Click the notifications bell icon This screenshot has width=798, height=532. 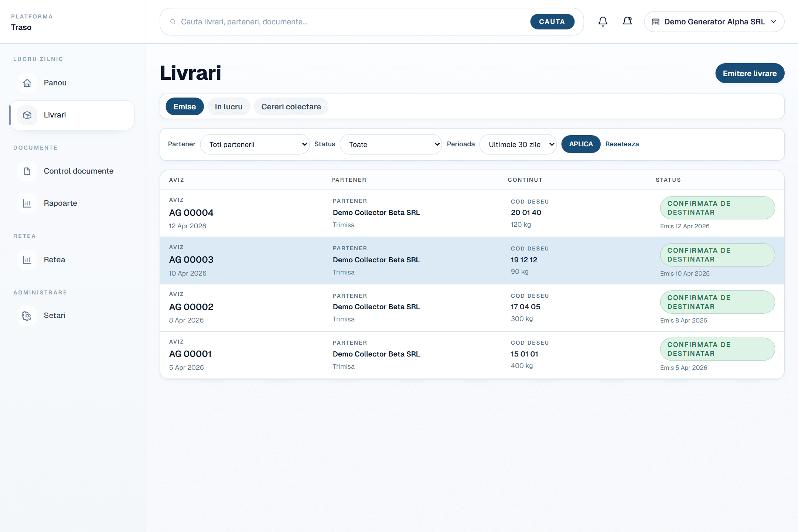tap(603, 21)
